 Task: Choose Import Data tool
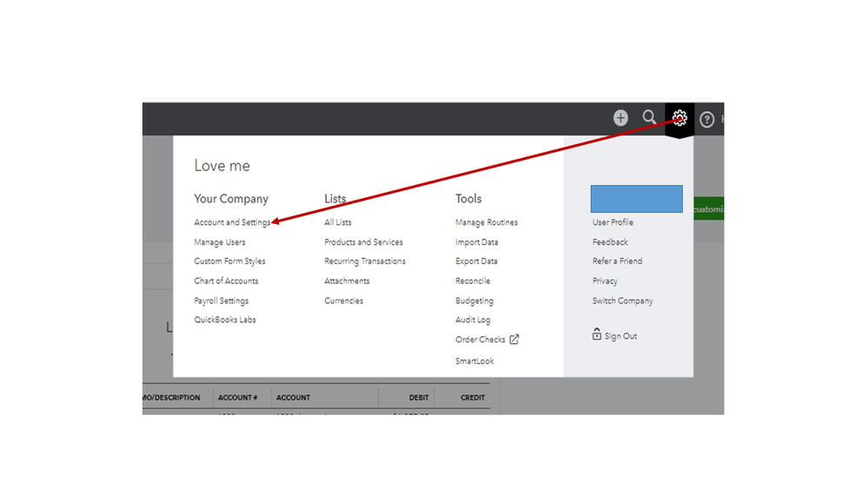(x=477, y=242)
